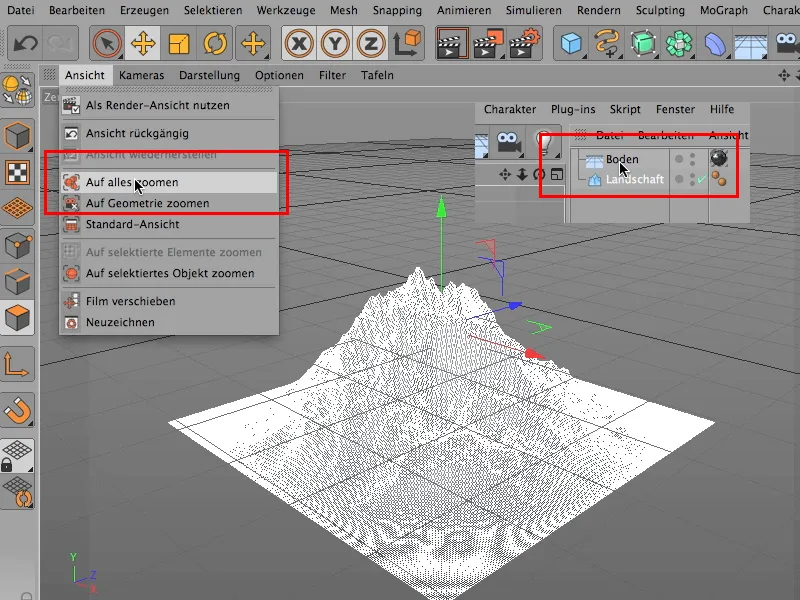Open the Snapping menu
Screen dimensions: 800x600
tap(397, 10)
